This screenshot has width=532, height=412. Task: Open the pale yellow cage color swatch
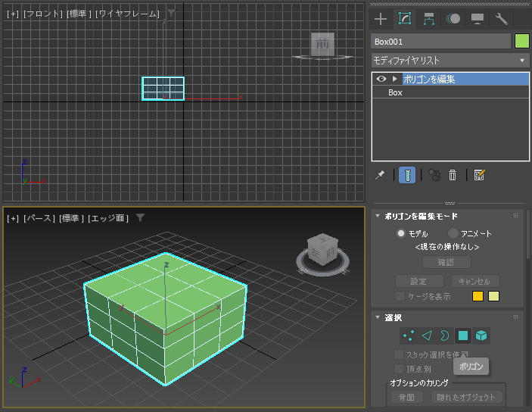click(x=493, y=296)
